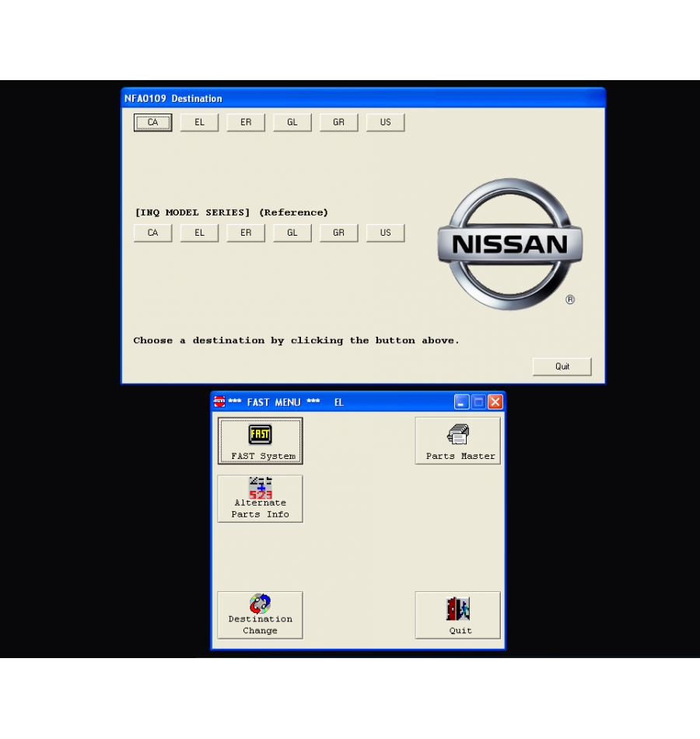Select US under INQ MODEL SERIES reference
This screenshot has height=739, width=700.
(x=386, y=233)
